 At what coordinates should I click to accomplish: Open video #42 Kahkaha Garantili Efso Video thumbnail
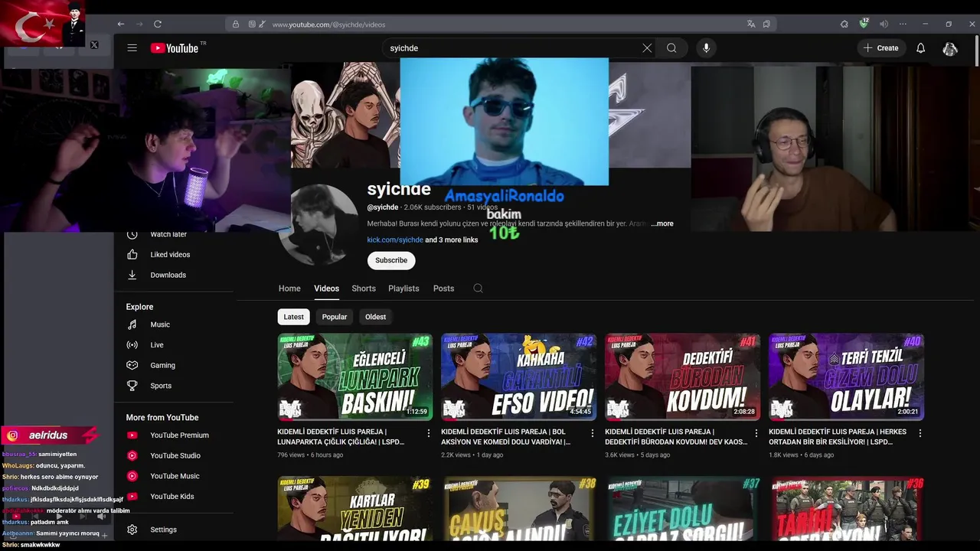point(519,377)
